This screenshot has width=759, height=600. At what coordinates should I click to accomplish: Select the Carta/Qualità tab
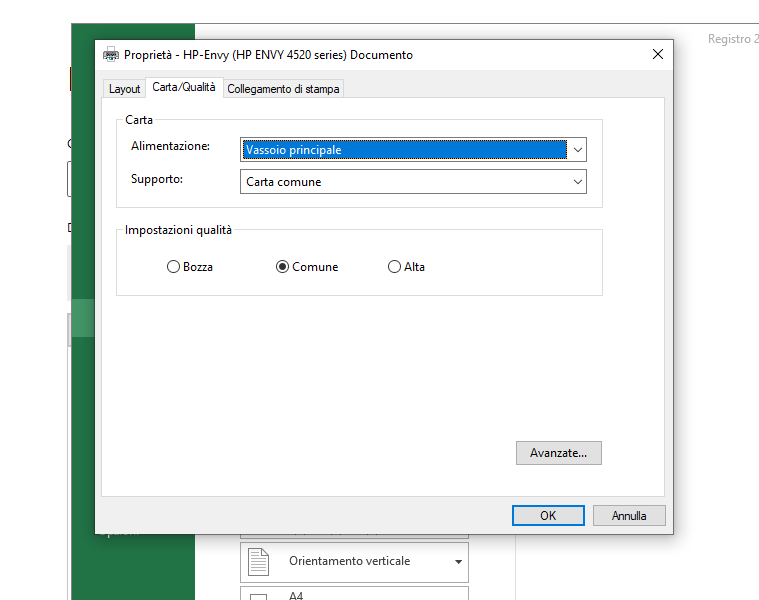click(184, 87)
